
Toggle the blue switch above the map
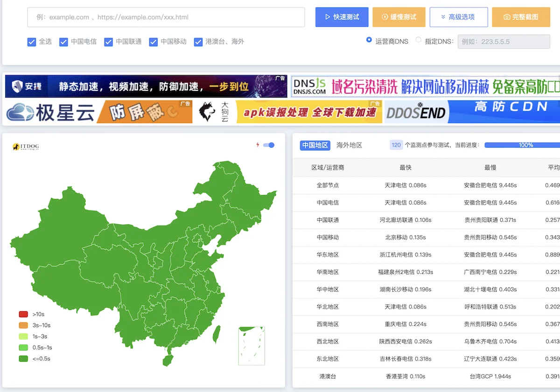coord(268,145)
